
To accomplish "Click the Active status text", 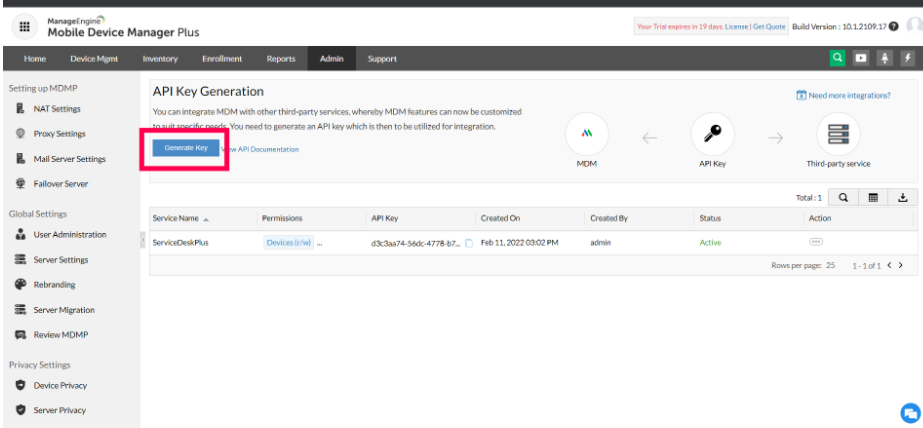I will point(710,243).
